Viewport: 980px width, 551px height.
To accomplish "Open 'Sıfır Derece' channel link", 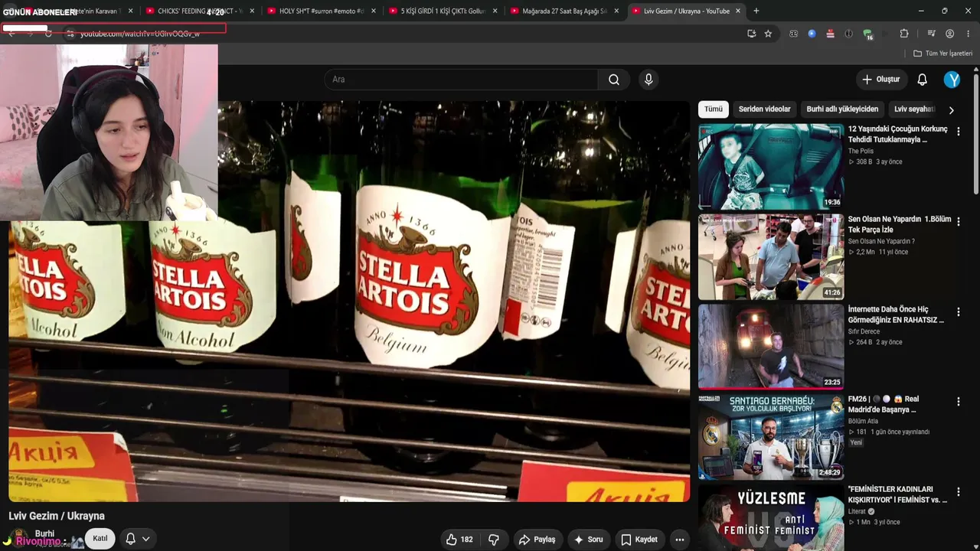I will (864, 331).
